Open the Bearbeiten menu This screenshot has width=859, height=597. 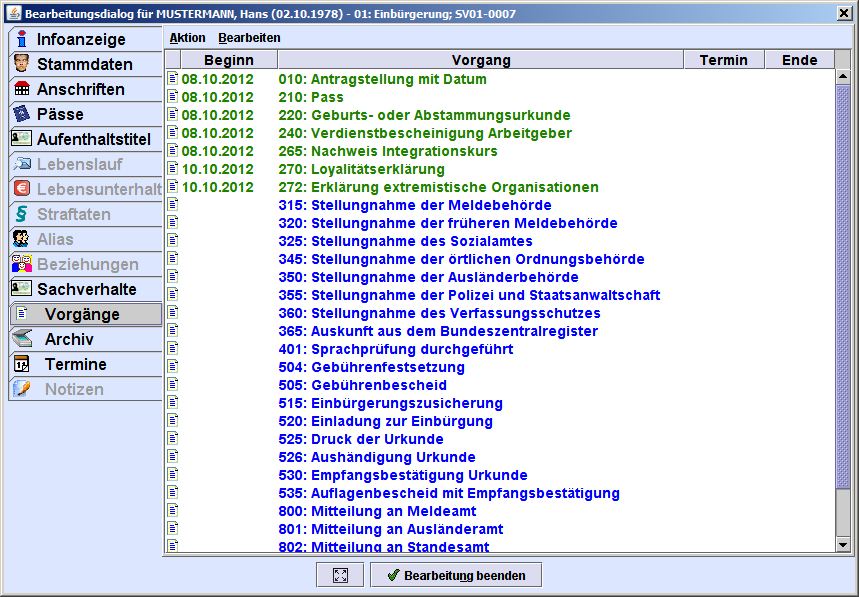click(x=249, y=38)
